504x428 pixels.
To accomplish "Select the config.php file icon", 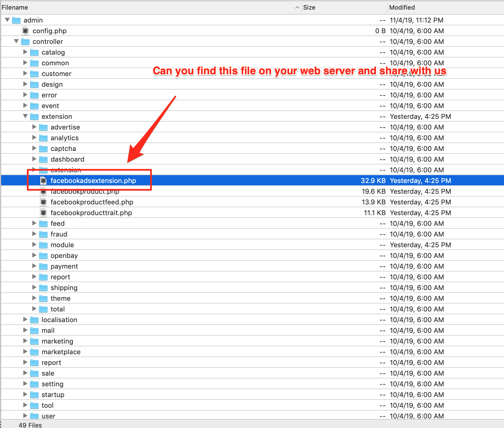I will pyautogui.click(x=26, y=31).
